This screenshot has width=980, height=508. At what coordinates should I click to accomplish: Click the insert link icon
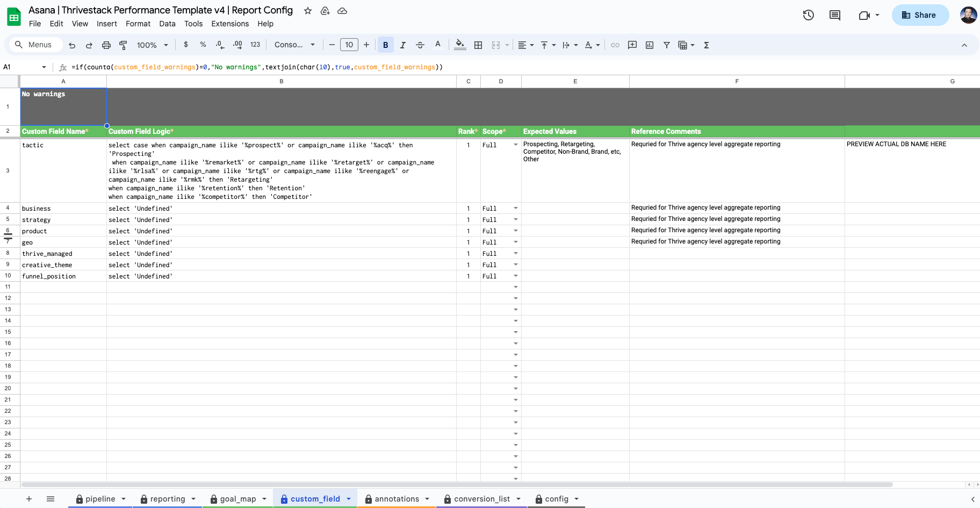click(x=615, y=45)
